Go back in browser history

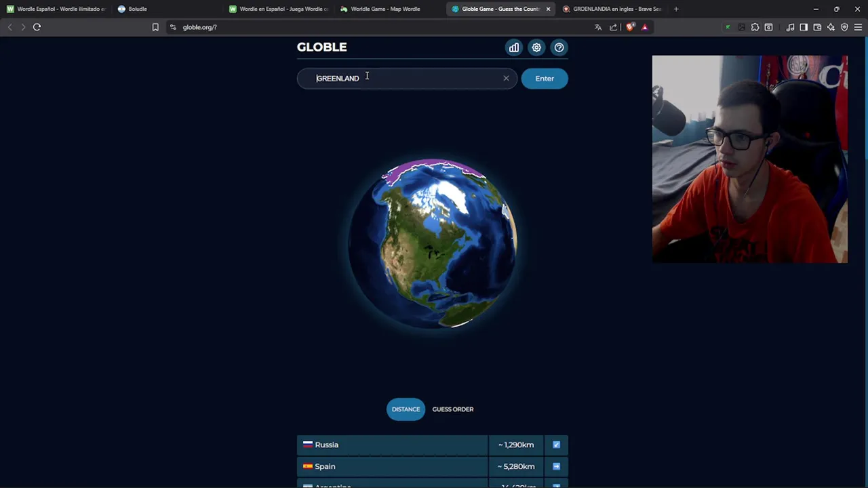(x=9, y=27)
